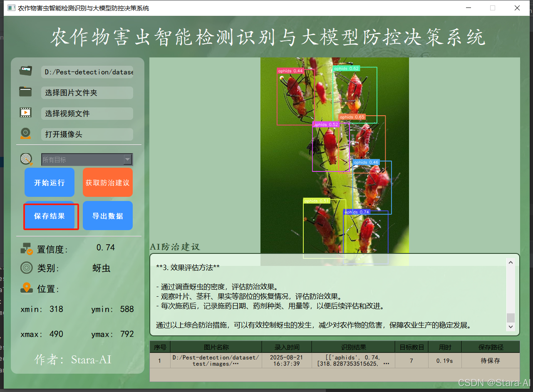Click the 位置 location pin icon

point(27,288)
